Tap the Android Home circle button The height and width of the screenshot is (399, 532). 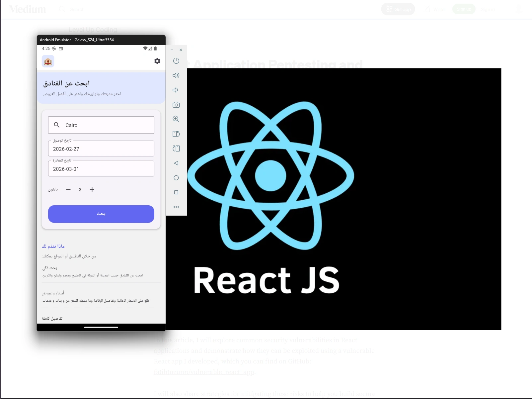[176, 178]
